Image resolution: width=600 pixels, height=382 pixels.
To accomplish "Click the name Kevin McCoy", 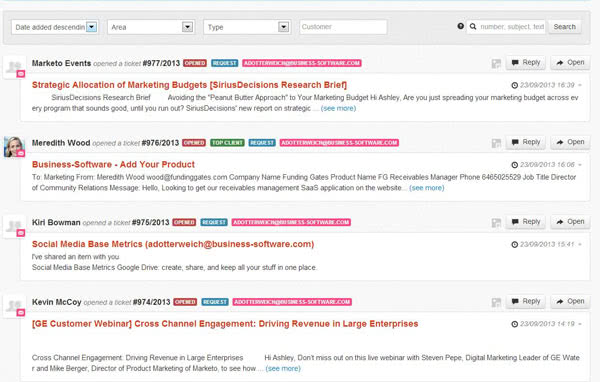I will (57, 302).
